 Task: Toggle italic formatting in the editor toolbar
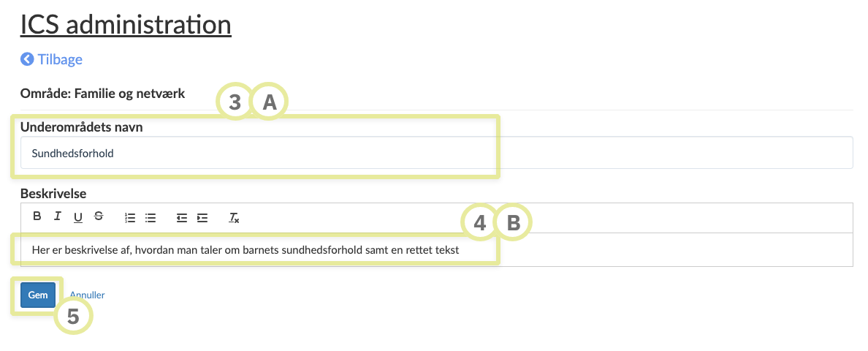pos(58,216)
